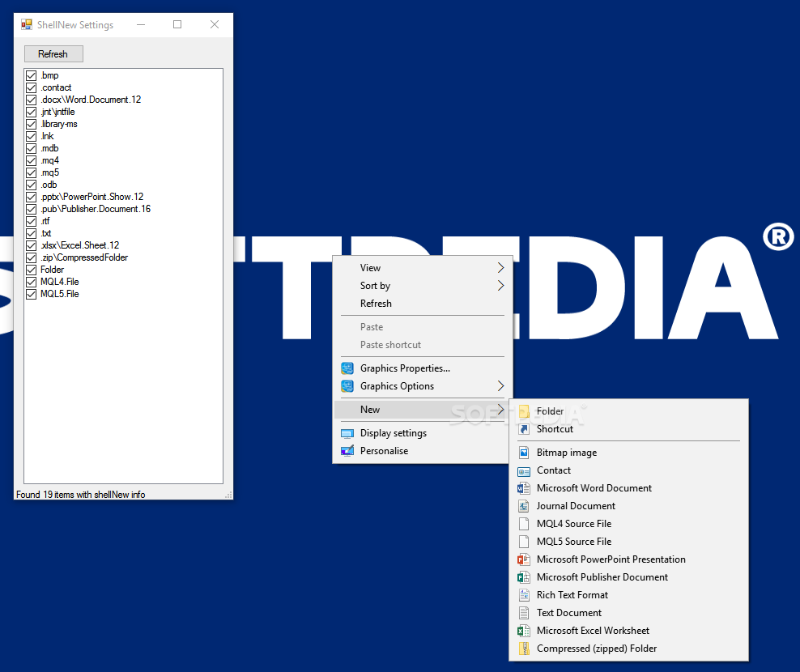The image size is (800, 672).
Task: Click the Text Document icon
Action: pyautogui.click(x=524, y=614)
